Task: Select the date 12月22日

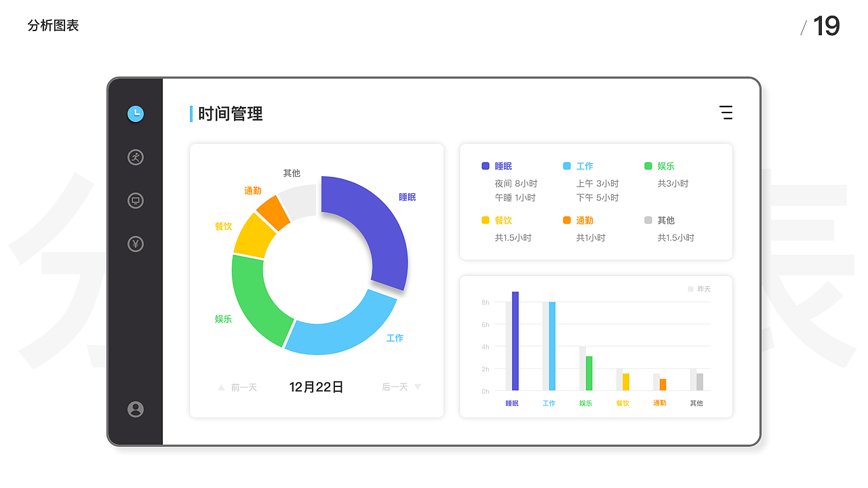Action: 316,387
